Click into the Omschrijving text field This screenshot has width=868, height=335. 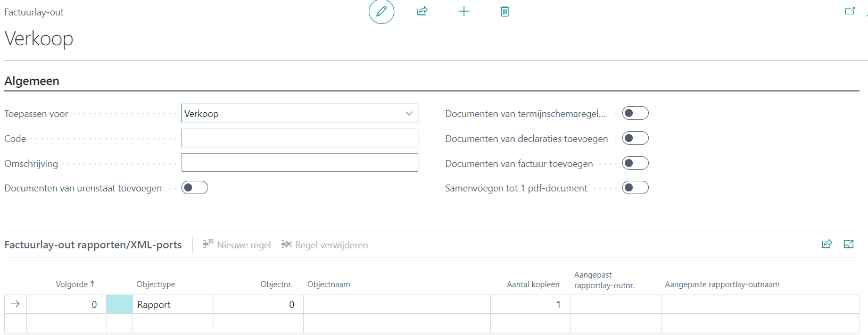click(x=300, y=163)
